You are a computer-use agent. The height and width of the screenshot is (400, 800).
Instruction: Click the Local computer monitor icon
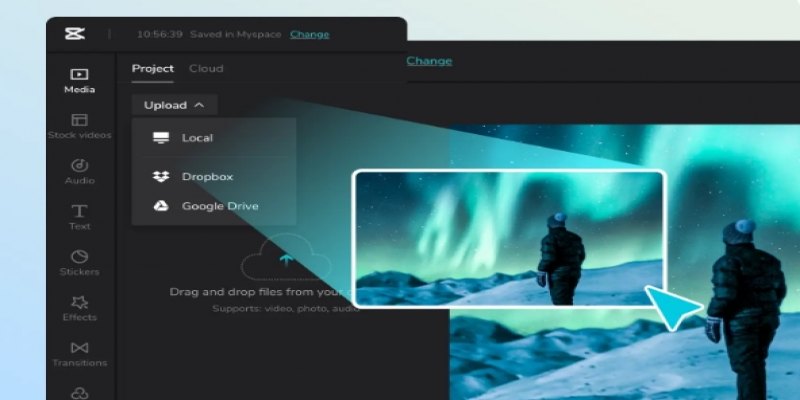pos(161,138)
